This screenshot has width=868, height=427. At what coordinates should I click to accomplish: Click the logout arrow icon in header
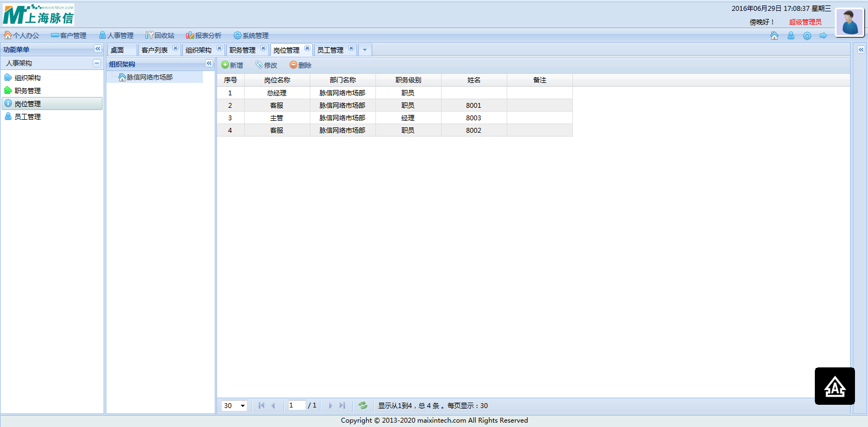point(823,36)
